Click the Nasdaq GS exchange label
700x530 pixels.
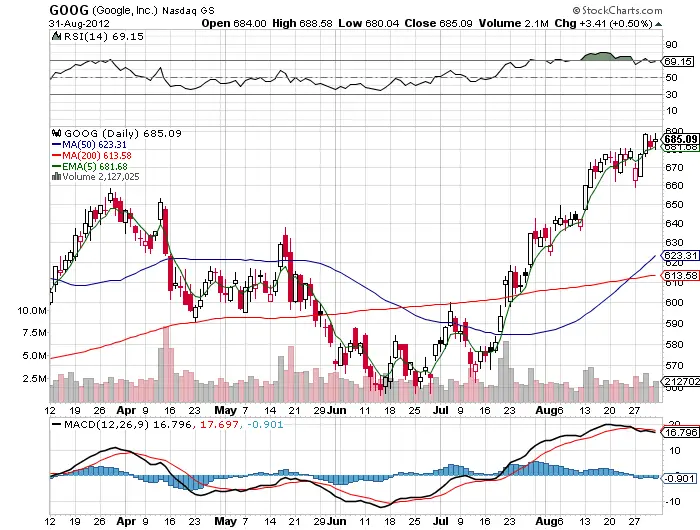tap(188, 10)
